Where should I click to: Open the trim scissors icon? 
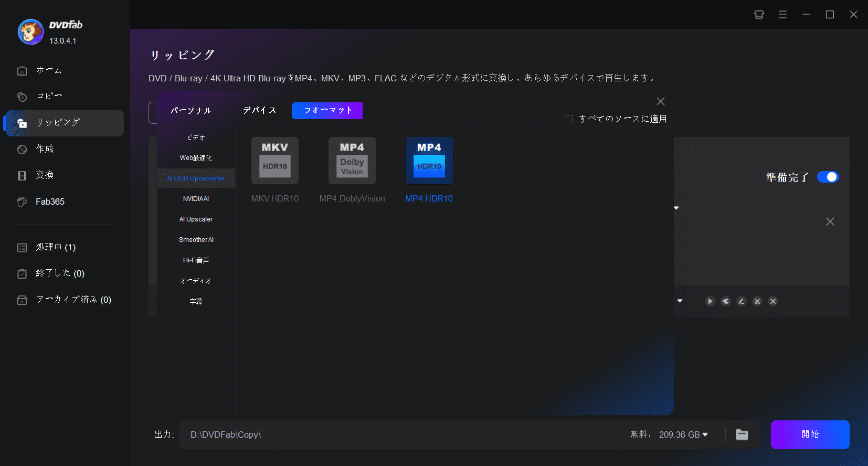[757, 301]
